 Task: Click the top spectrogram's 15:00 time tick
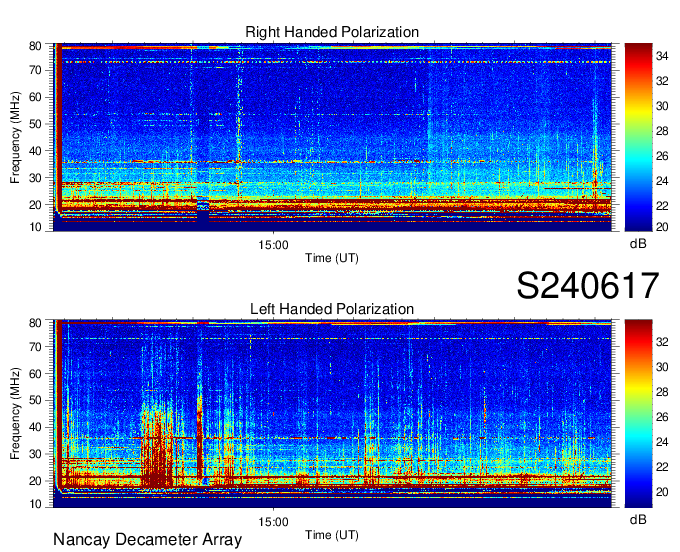[273, 245]
